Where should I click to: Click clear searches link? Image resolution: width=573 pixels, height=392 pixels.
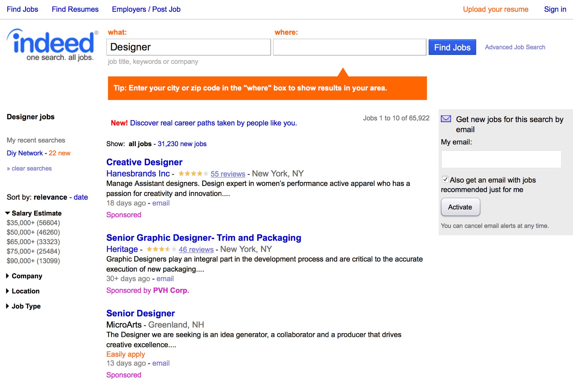pos(29,168)
